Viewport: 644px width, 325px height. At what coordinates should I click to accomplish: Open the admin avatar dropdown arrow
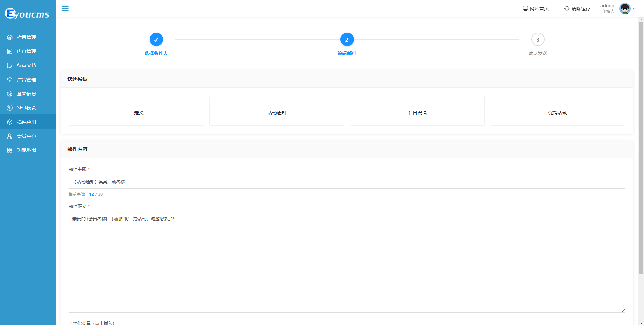[634, 9]
